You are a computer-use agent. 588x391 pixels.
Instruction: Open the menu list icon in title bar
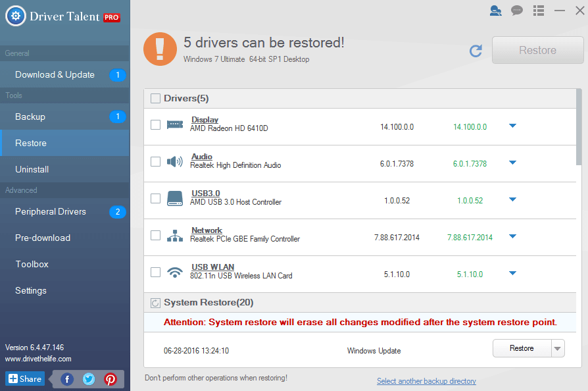pos(539,11)
